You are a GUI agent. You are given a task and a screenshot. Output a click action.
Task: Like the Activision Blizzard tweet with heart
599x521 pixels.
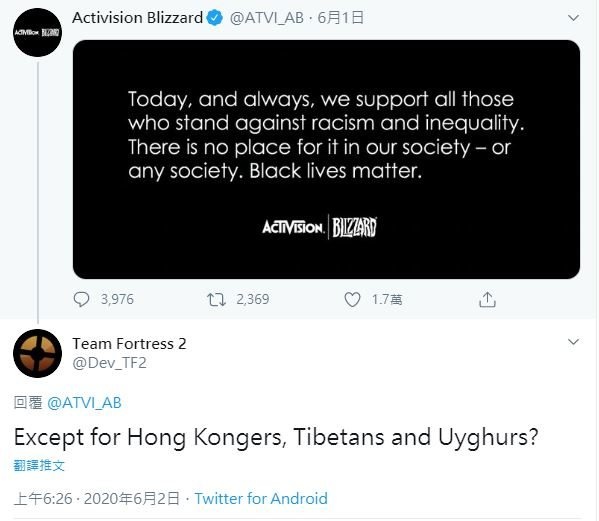point(352,299)
